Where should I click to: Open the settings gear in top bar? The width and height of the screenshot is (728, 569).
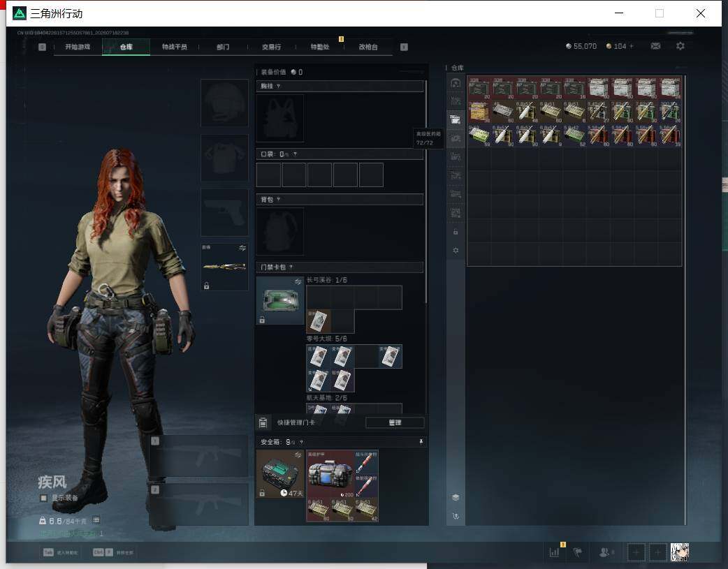point(680,46)
